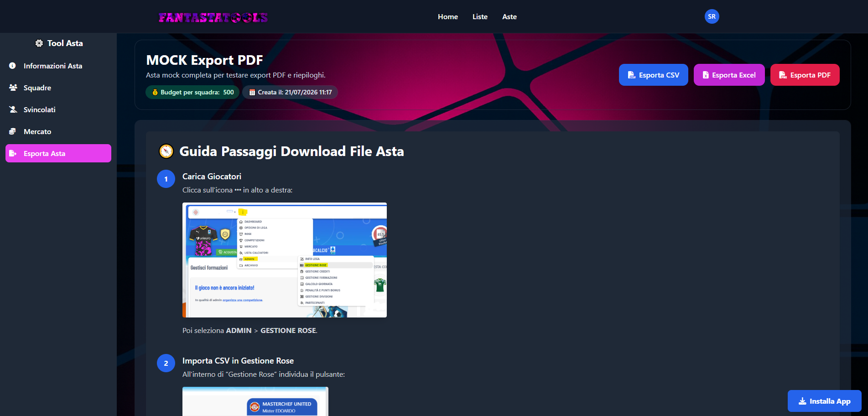The image size is (868, 416).
Task: Click the Budget per squadra badge
Action: pyautogui.click(x=192, y=92)
